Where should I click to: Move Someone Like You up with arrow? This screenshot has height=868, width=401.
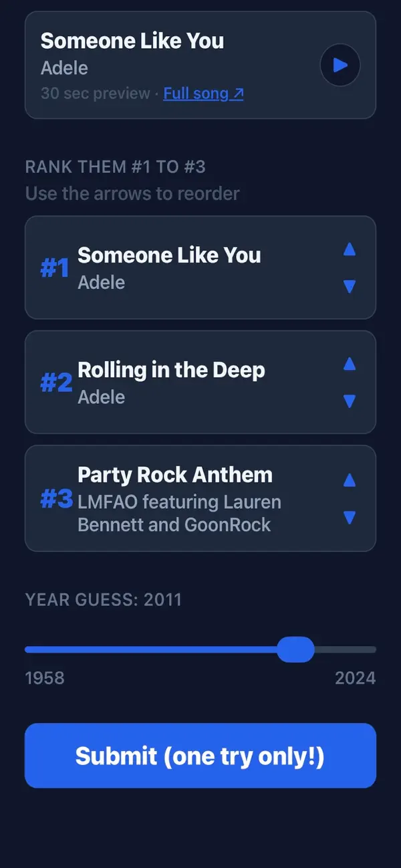(x=349, y=249)
